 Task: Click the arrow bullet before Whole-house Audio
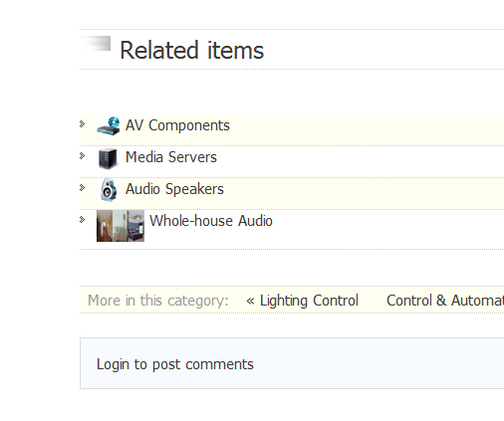83,220
